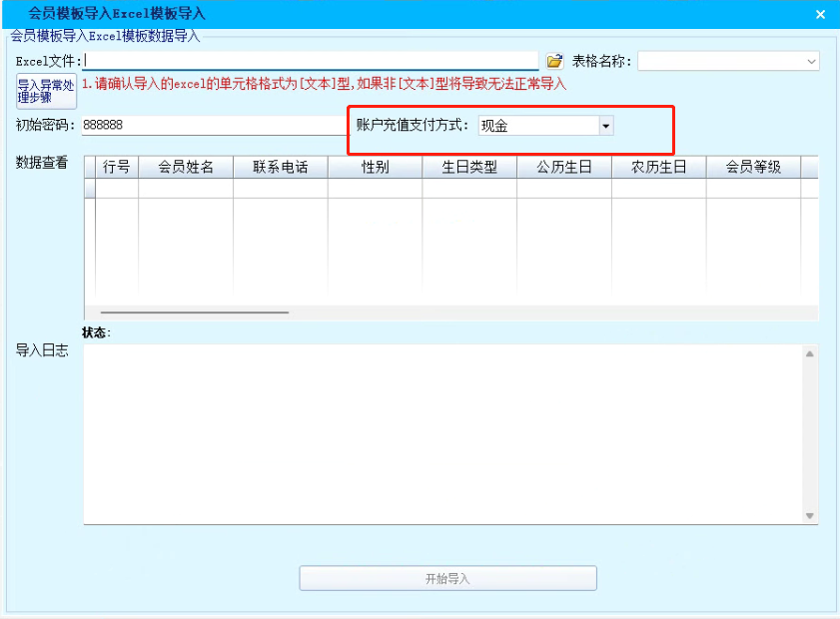Screen dimensions: 840x619
Task: Click the 开始导入 button
Action: (447, 578)
